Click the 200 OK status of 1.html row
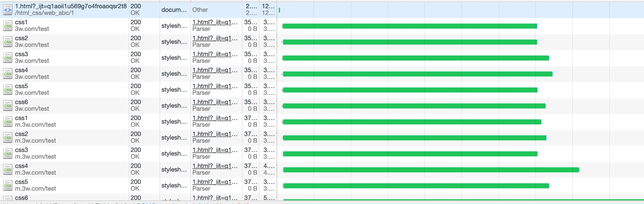 click(x=136, y=10)
